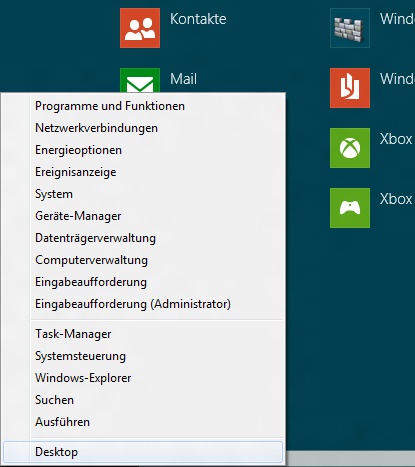Select Computerverwaltung menu item
Viewport: 415px width, 467px height.
[x=143, y=260]
